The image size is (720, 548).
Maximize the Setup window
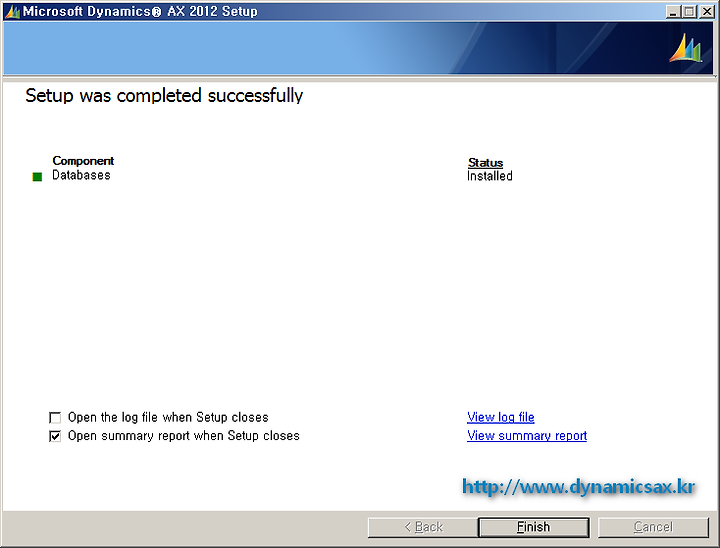[x=689, y=12]
